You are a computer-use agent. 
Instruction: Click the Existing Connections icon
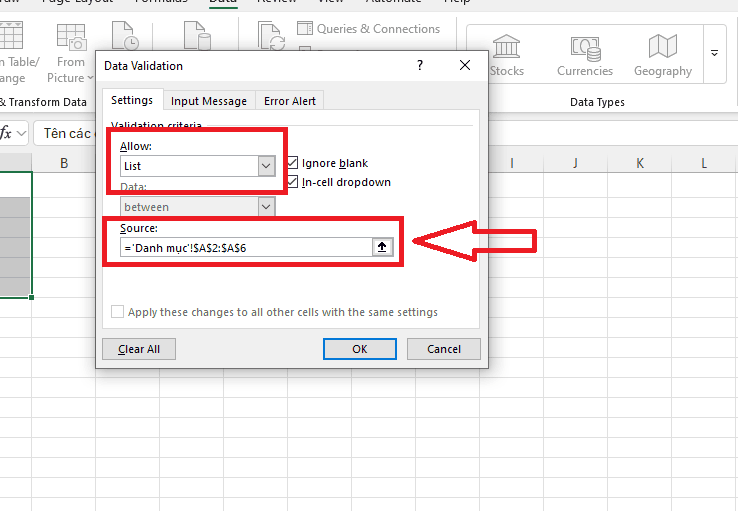pos(197,35)
